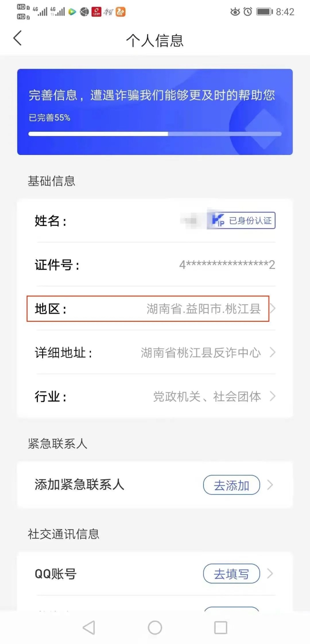Tap the alarm clock status icon
This screenshot has height=644, width=310.
[x=248, y=12]
